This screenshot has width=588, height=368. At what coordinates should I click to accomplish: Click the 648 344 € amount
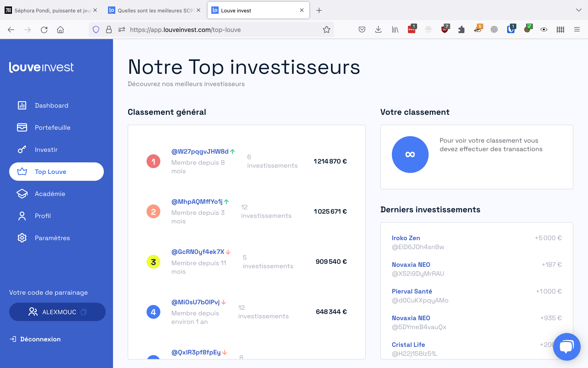(331, 312)
